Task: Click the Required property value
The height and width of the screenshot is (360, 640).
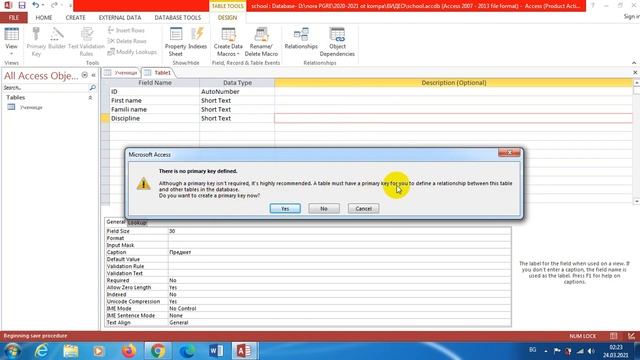Action: (339, 280)
